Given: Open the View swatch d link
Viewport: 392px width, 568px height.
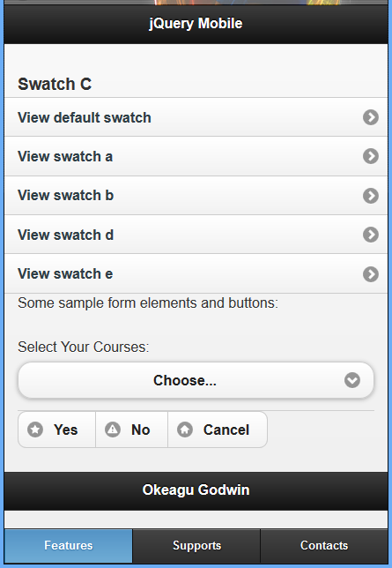Looking at the screenshot, I should [x=196, y=235].
